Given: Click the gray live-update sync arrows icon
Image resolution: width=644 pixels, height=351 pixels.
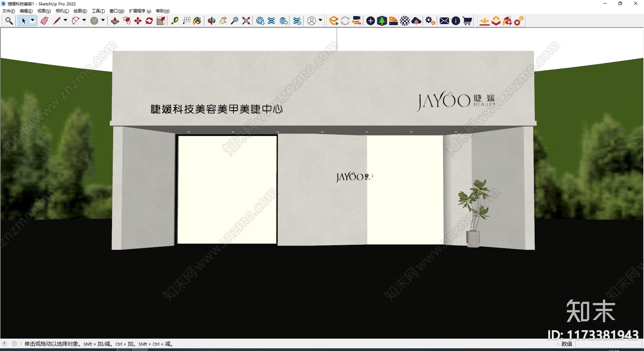Looking at the screenshot, I should tap(345, 21).
